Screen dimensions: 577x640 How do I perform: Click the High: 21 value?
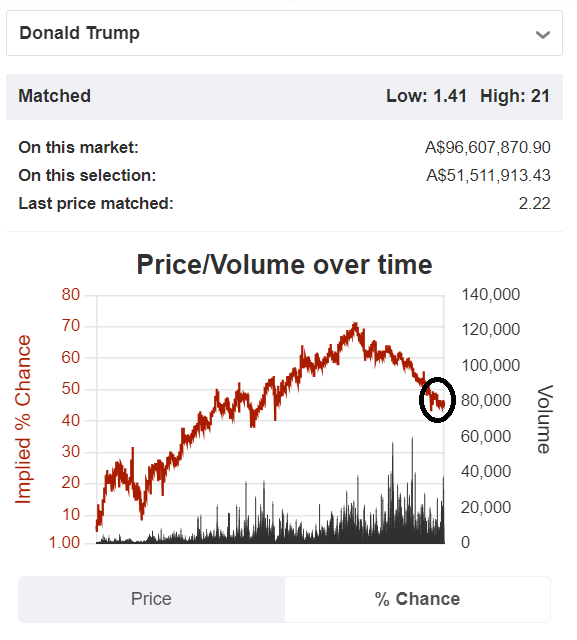(515, 96)
